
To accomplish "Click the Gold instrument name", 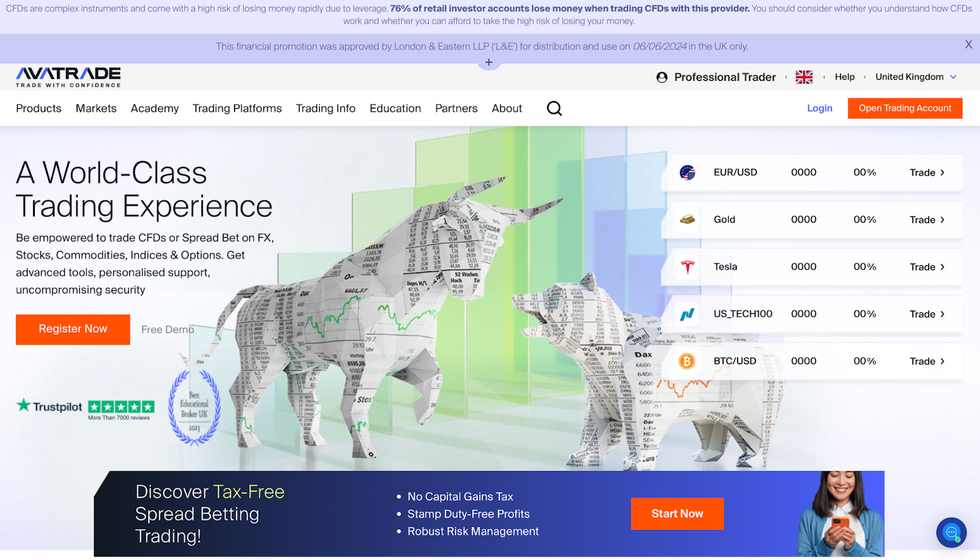I will click(x=724, y=219).
